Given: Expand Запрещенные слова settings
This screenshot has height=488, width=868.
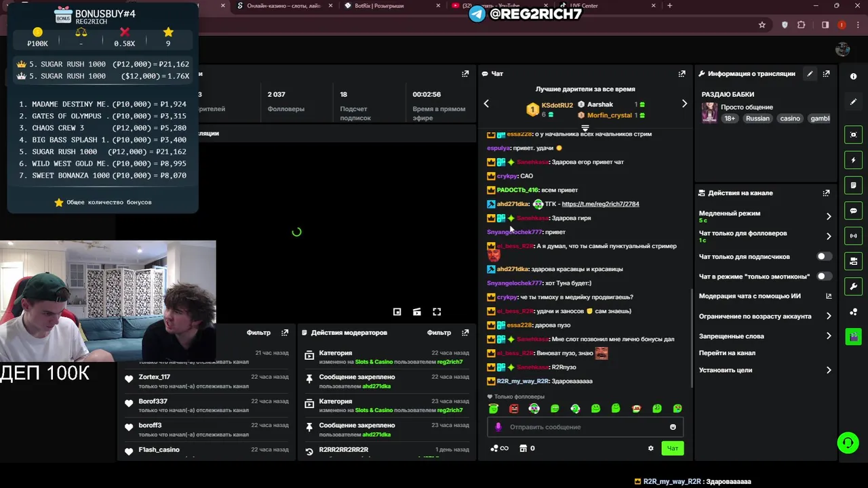Looking at the screenshot, I should click(829, 335).
